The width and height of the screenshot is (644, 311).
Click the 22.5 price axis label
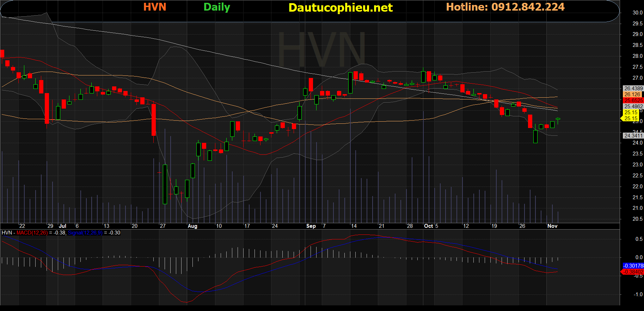click(637, 176)
